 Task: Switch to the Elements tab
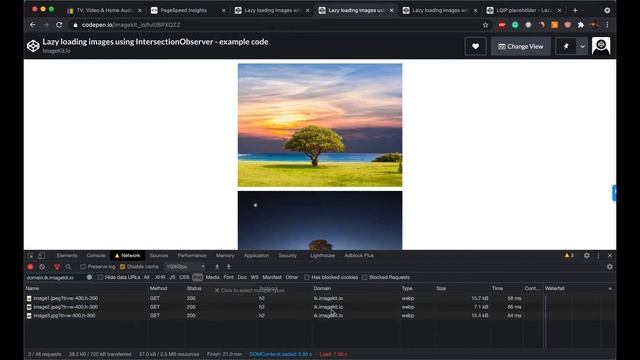(x=67, y=256)
